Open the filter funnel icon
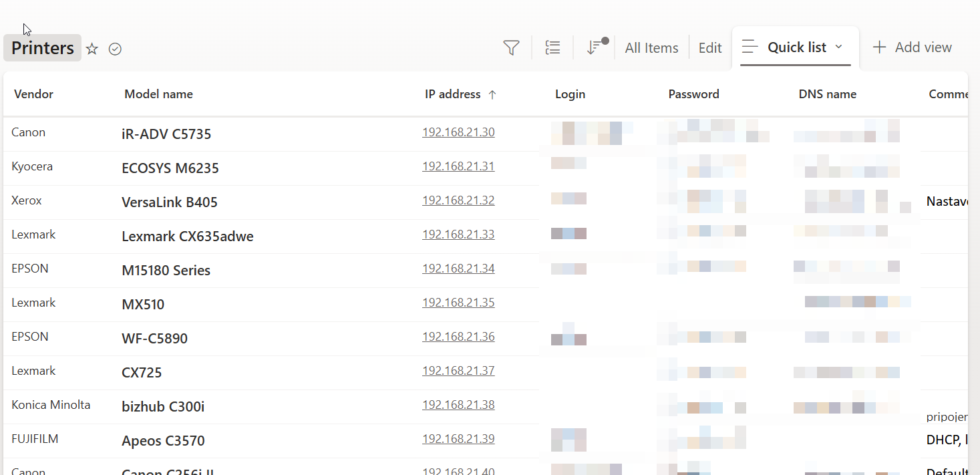The height and width of the screenshot is (475, 980). click(x=511, y=47)
